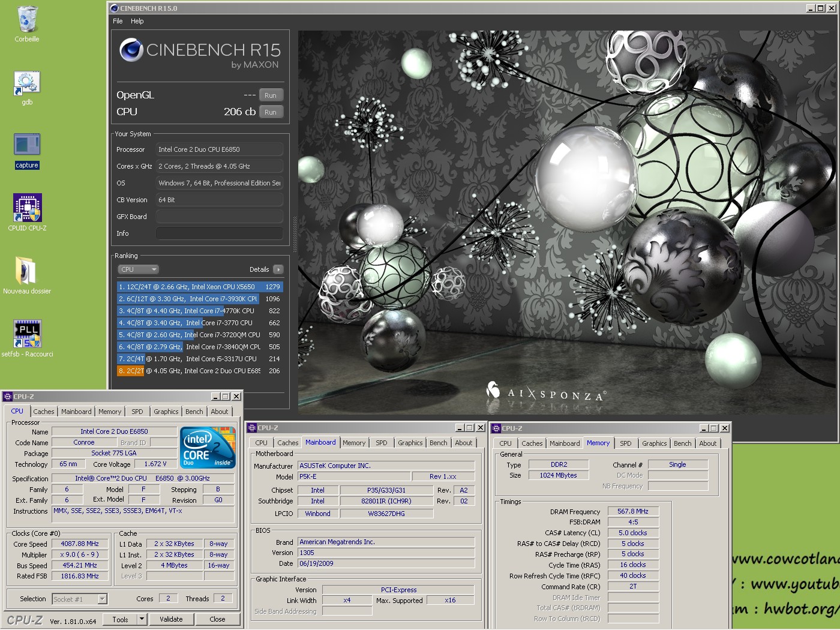Switch to Bench tab in CPU-Z CPU window
The image size is (840, 630).
pos(194,412)
